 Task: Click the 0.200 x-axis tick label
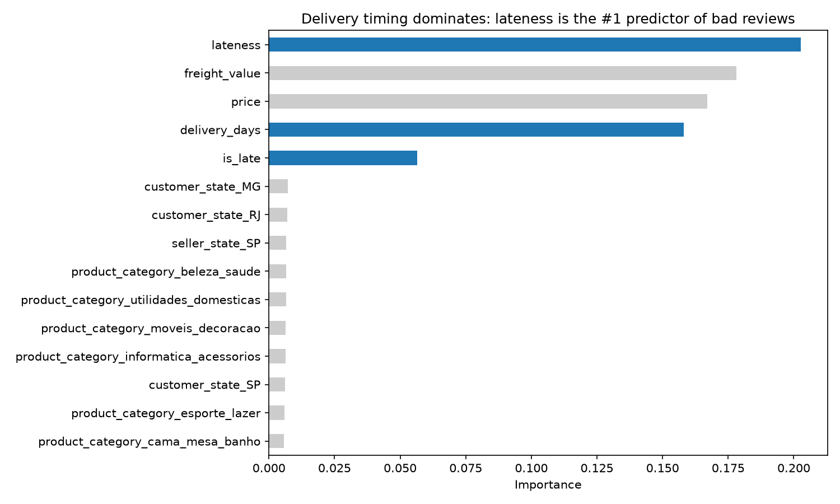793,468
